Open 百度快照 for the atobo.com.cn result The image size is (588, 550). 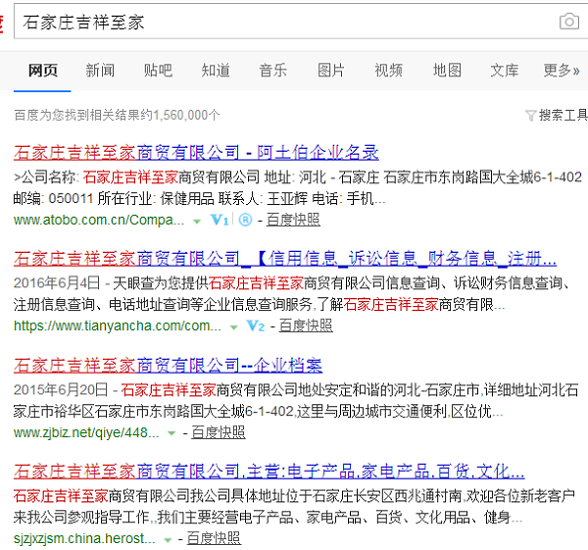point(293,220)
